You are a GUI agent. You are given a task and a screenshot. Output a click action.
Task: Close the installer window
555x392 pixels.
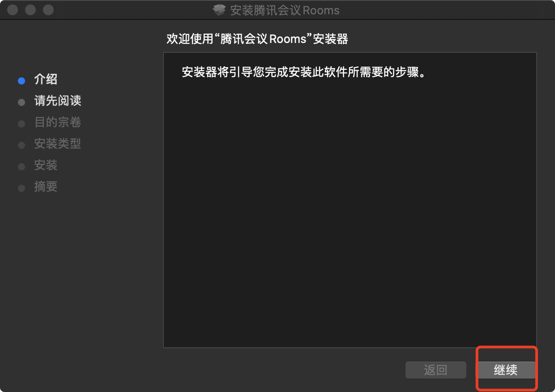pyautogui.click(x=13, y=9)
